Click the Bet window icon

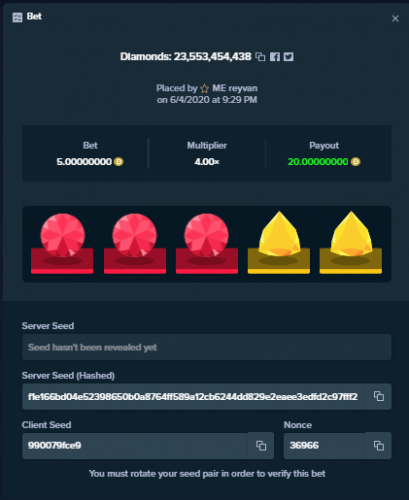click(17, 17)
